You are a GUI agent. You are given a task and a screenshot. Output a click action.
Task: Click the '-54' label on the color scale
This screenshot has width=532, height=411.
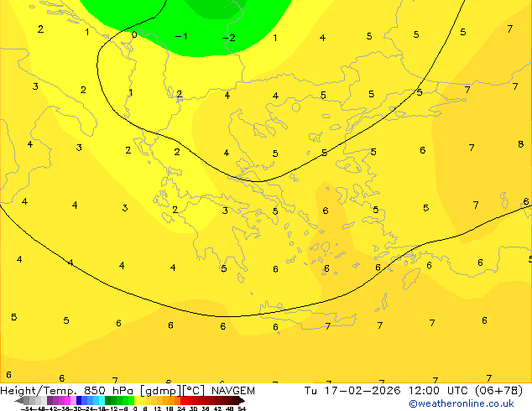pyautogui.click(x=27, y=408)
